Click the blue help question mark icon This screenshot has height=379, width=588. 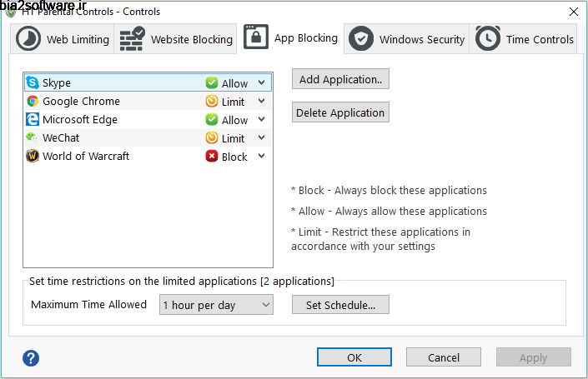pos(31,358)
